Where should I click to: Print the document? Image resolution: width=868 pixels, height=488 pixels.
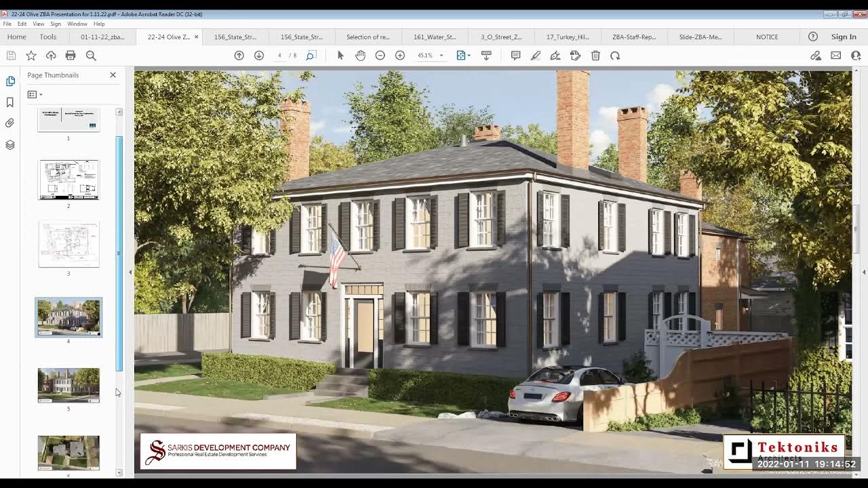(71, 56)
